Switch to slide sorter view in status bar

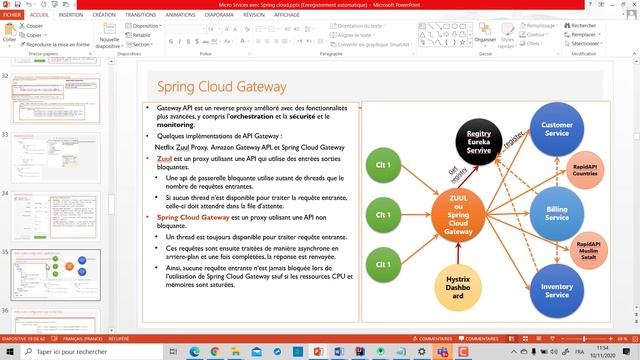[x=525, y=339]
